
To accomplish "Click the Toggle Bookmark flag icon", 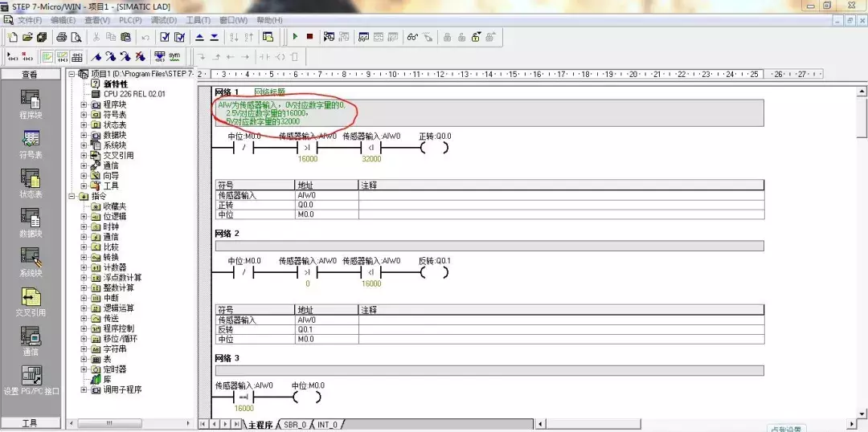I will click(x=96, y=56).
